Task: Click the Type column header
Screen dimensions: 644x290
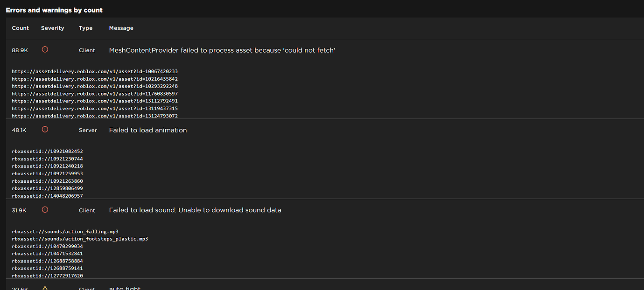Action: 86,28
